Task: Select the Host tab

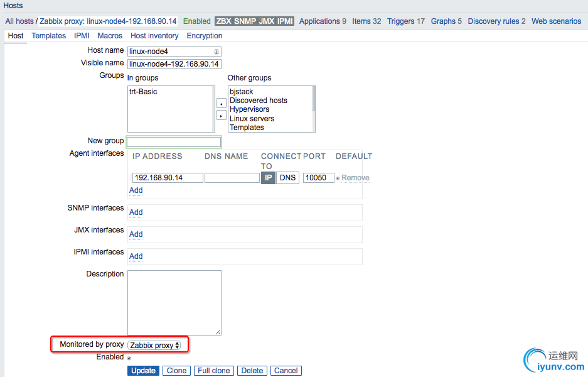Action: pyautogui.click(x=16, y=36)
